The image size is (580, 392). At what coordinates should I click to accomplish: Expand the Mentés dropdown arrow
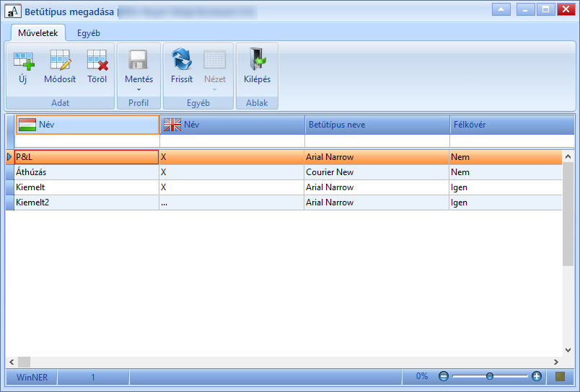click(139, 90)
